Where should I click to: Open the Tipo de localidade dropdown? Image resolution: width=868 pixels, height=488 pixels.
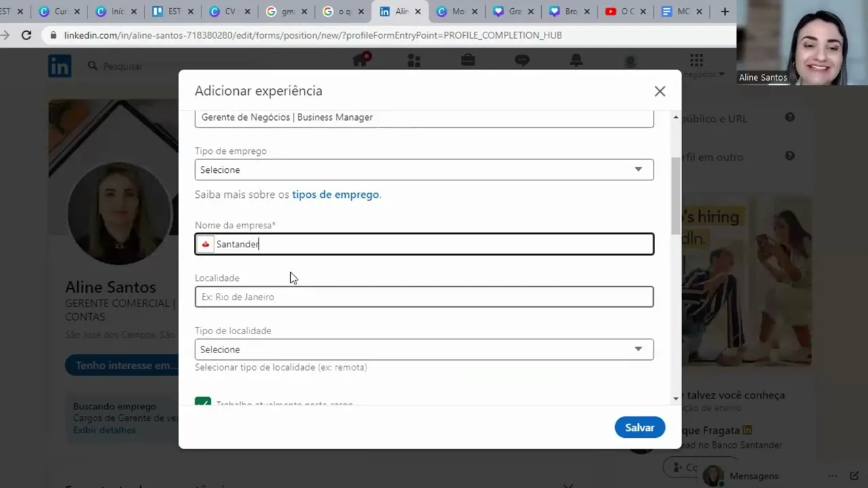click(x=424, y=349)
